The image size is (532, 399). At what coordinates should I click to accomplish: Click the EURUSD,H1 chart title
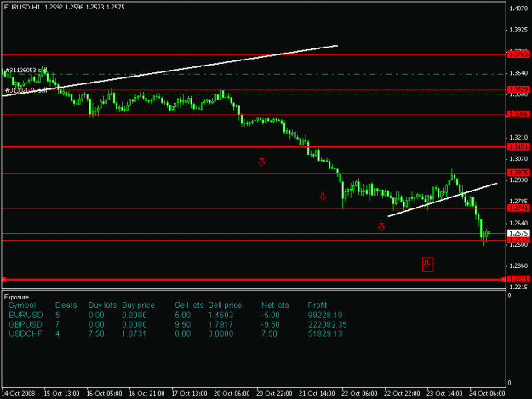pos(22,7)
